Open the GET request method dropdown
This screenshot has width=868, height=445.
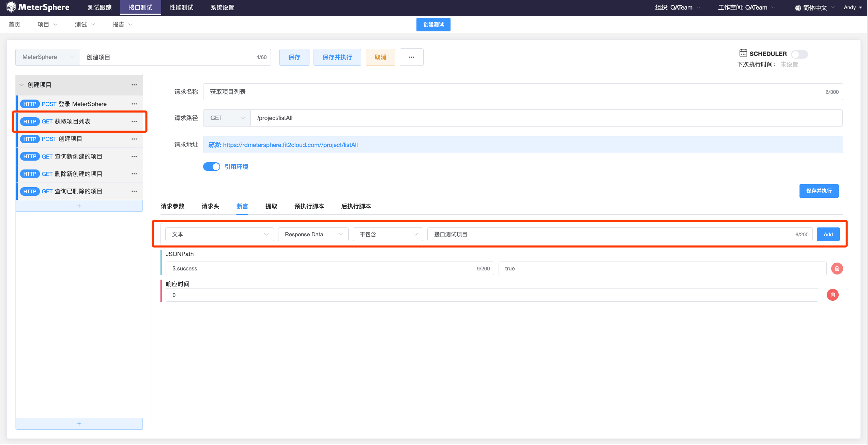click(227, 118)
